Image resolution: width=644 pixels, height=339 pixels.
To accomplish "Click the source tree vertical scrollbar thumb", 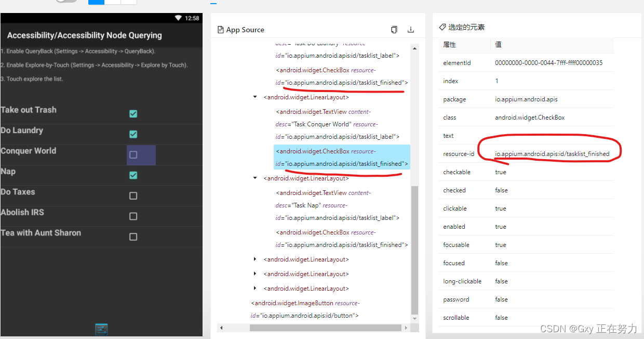I will point(414,250).
